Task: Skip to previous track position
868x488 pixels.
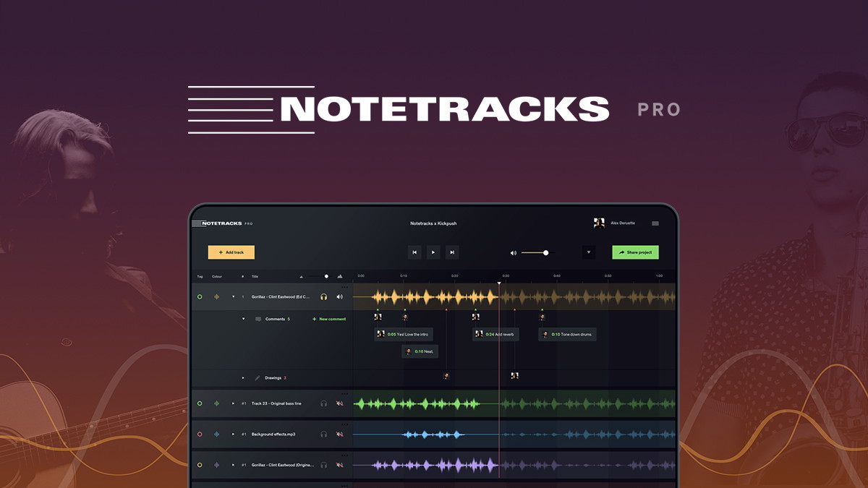Action: point(414,252)
